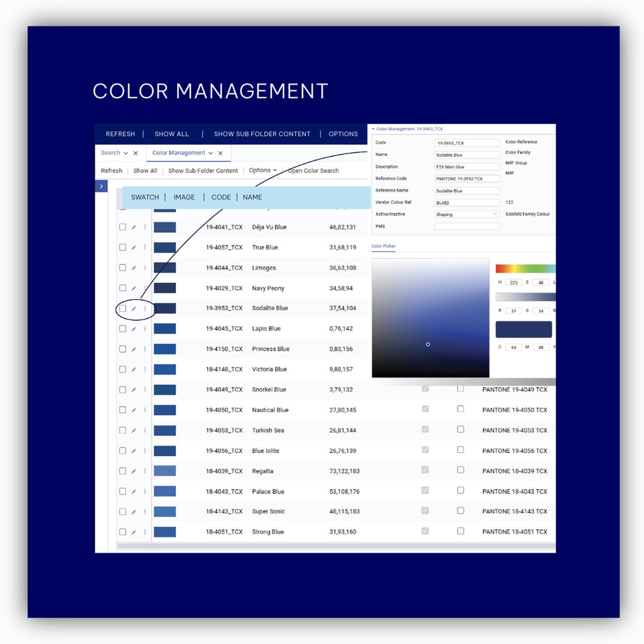Click the edit pencil on Regatta row
The width and height of the screenshot is (644, 644).
[x=134, y=471]
